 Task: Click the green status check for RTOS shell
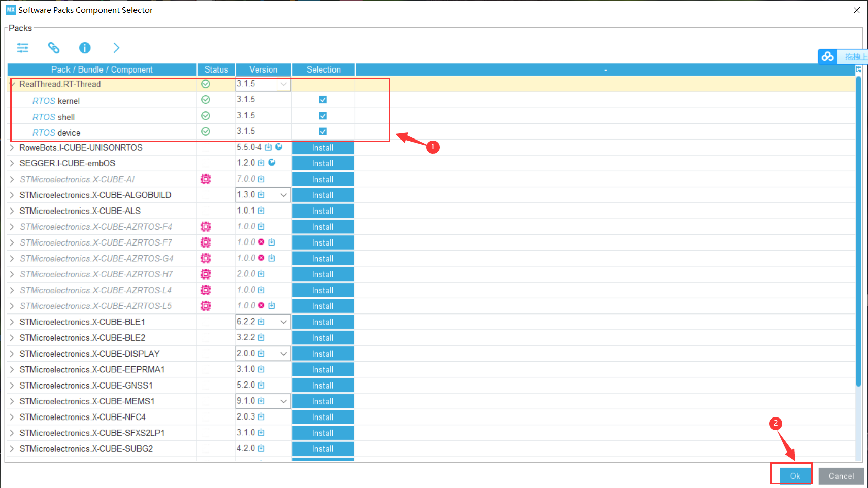coord(206,116)
